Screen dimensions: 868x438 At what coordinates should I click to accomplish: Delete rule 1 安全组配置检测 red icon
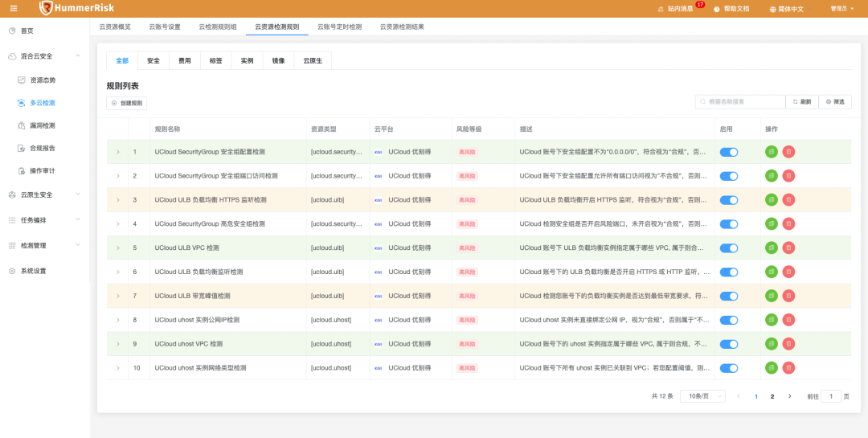(789, 152)
